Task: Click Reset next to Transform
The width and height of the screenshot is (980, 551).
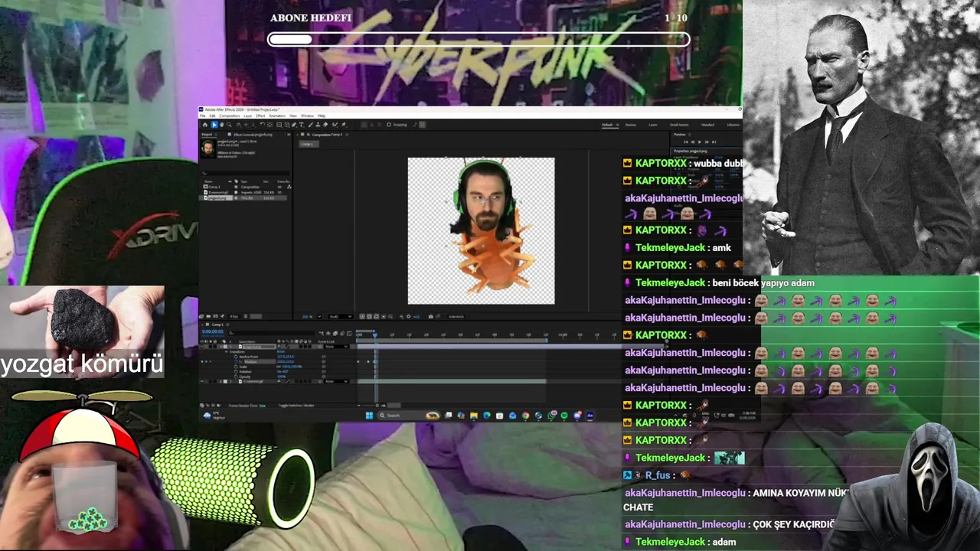Action: coord(281,351)
